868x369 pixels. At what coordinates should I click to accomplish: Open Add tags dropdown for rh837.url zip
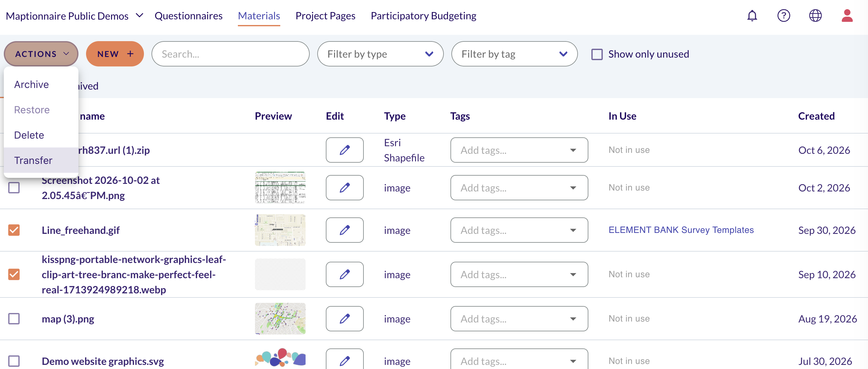(x=519, y=150)
